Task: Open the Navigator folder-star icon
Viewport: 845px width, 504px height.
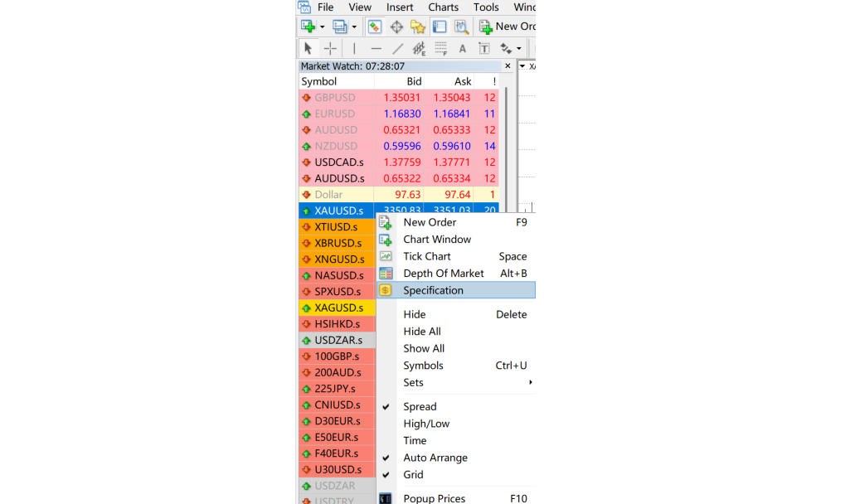Action: [418, 27]
